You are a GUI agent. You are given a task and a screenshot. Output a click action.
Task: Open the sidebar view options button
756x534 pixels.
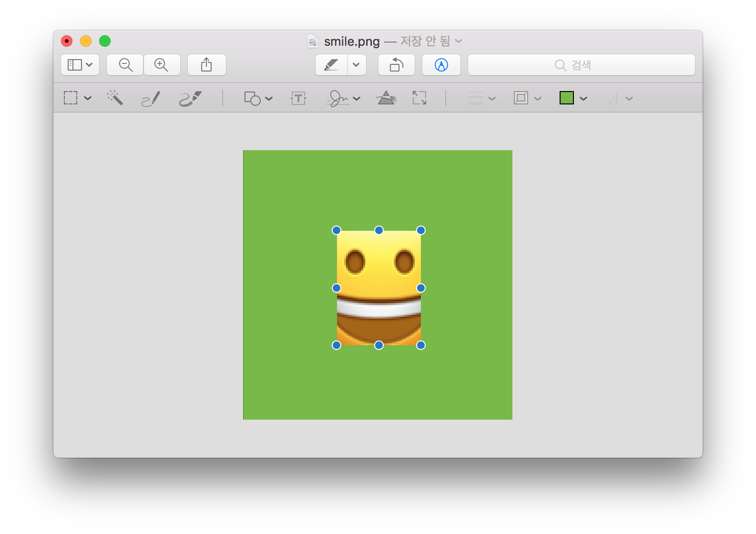coord(80,65)
